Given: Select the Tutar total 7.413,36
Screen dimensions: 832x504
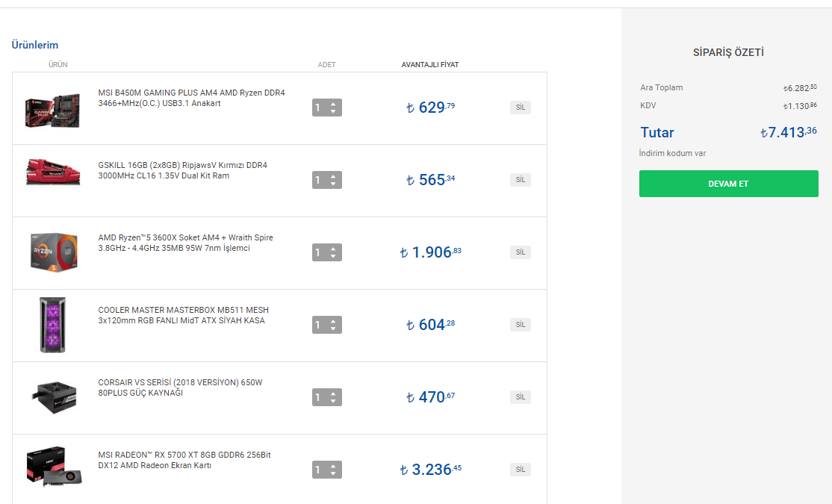Looking at the screenshot, I should 789,132.
